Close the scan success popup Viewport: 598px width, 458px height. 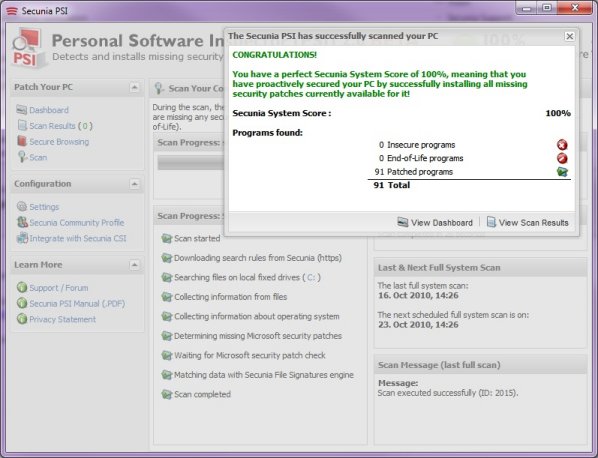point(569,36)
